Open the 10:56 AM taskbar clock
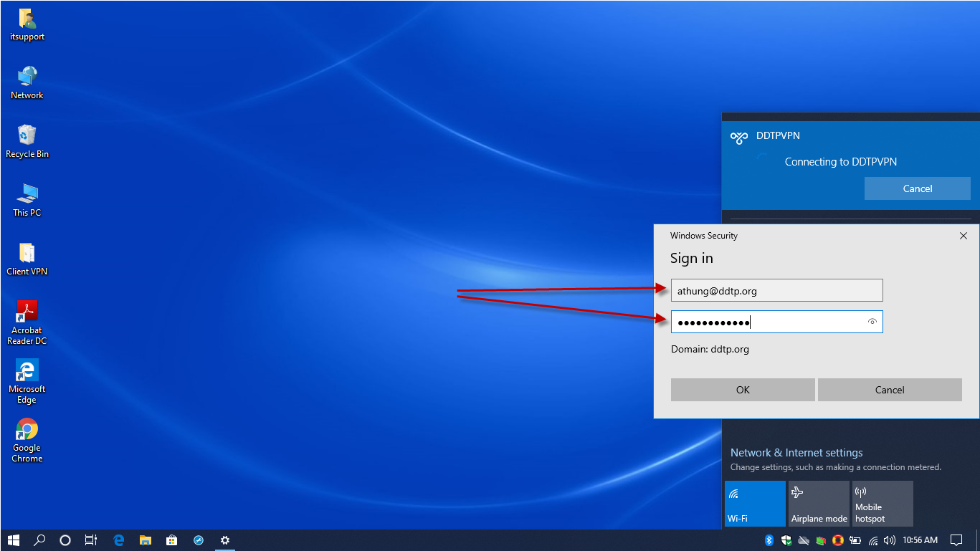Image resolution: width=980 pixels, height=551 pixels. (x=920, y=540)
